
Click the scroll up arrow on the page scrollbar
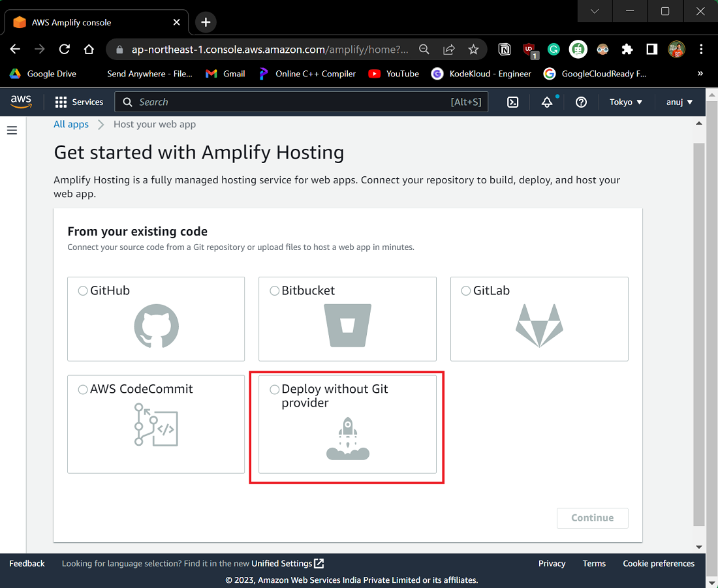click(x=699, y=123)
